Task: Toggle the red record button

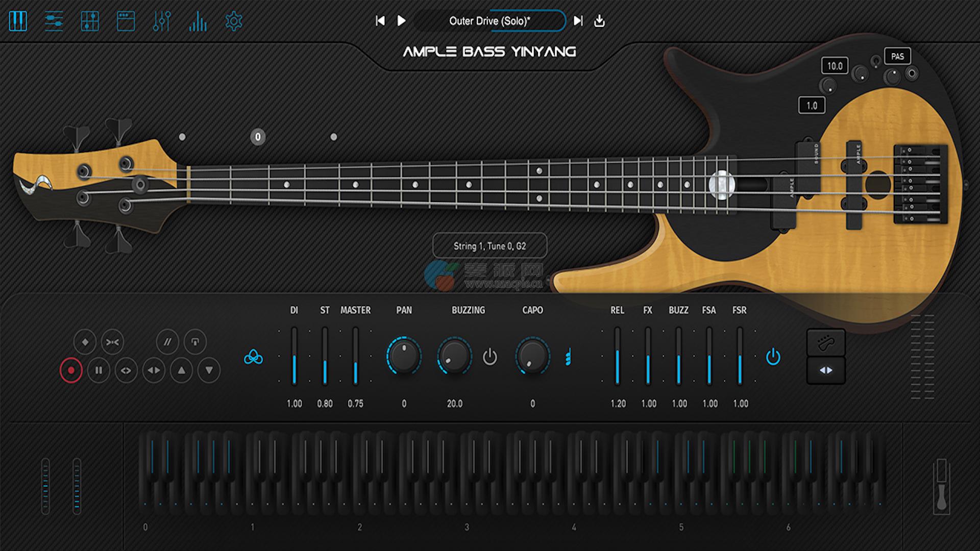Action: [x=71, y=370]
